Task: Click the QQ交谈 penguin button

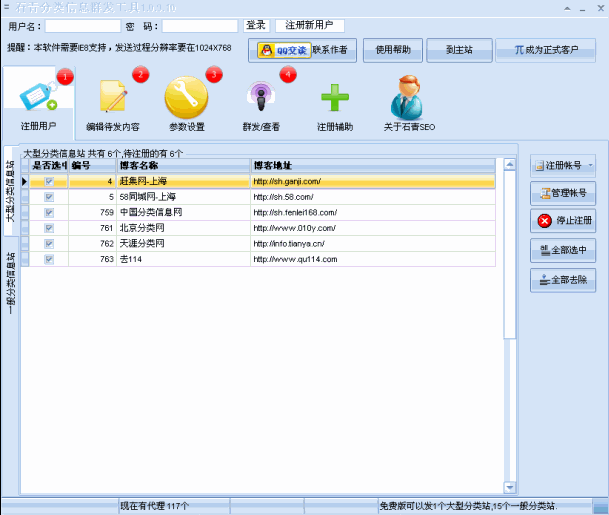Action: coord(284,50)
